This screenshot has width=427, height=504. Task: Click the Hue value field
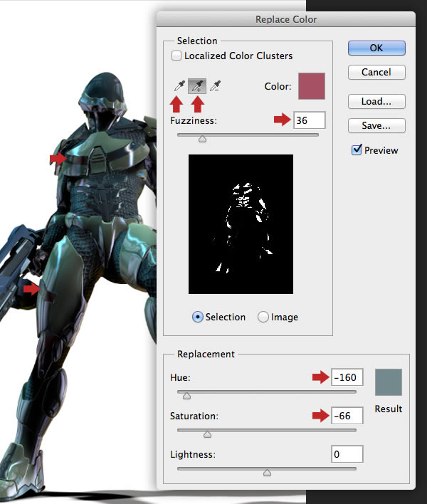(x=347, y=377)
